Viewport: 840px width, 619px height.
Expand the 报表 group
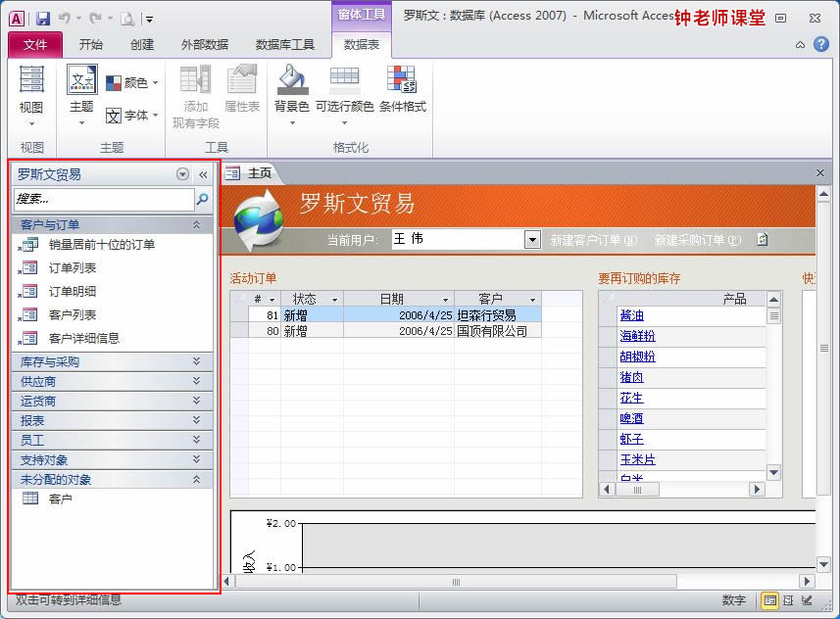[113, 421]
